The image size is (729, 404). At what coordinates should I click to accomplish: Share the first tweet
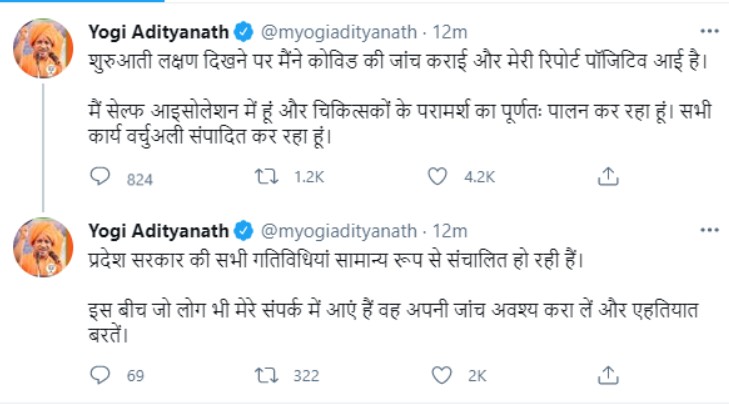[606, 177]
